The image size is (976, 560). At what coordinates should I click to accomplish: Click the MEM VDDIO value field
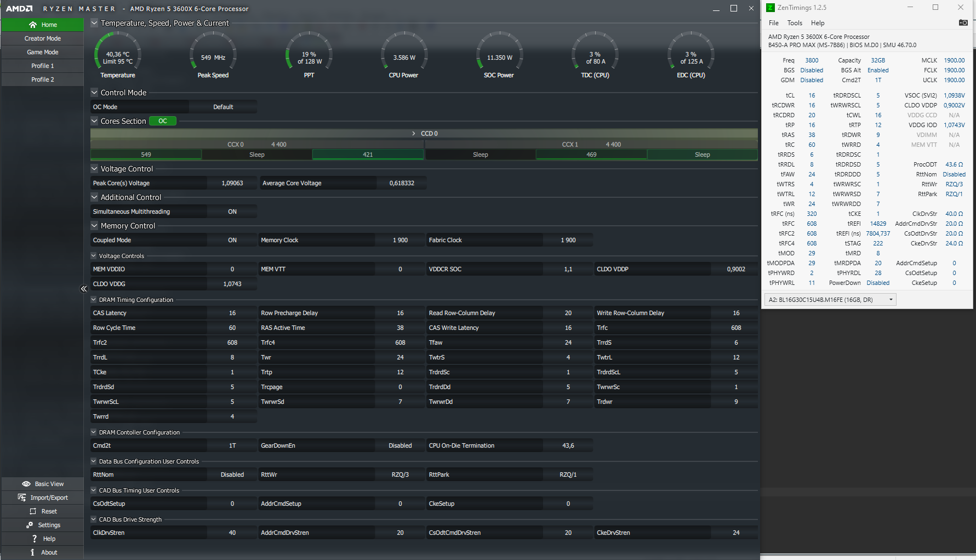pos(232,269)
